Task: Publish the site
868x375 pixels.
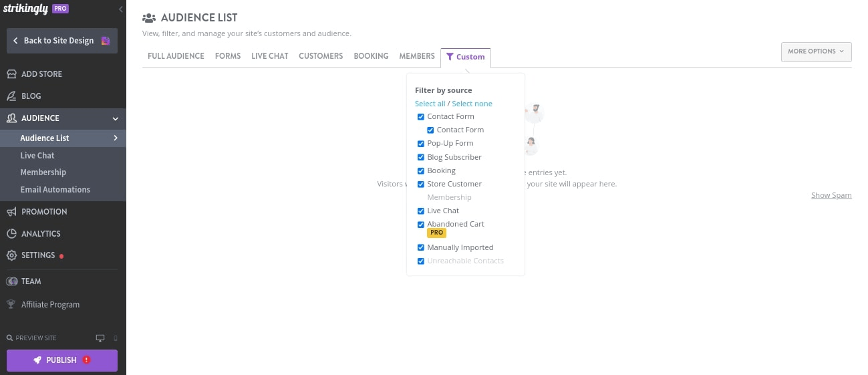Action: coord(62,360)
